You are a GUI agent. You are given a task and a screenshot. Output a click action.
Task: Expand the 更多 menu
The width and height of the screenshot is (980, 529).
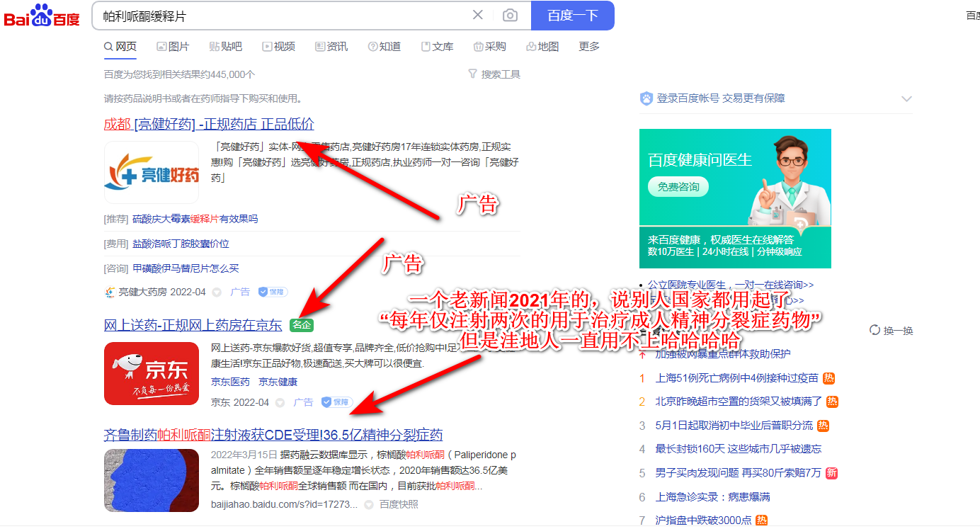(589, 47)
